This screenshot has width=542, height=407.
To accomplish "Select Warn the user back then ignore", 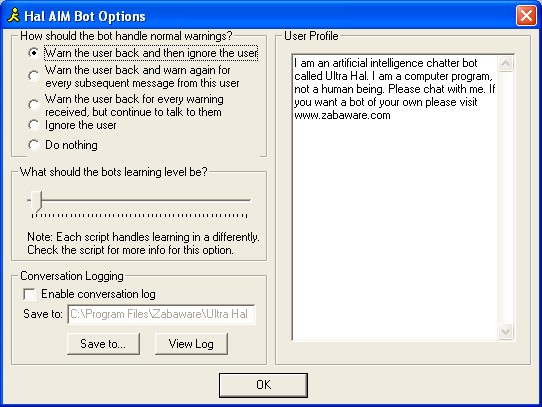I will click(x=34, y=53).
